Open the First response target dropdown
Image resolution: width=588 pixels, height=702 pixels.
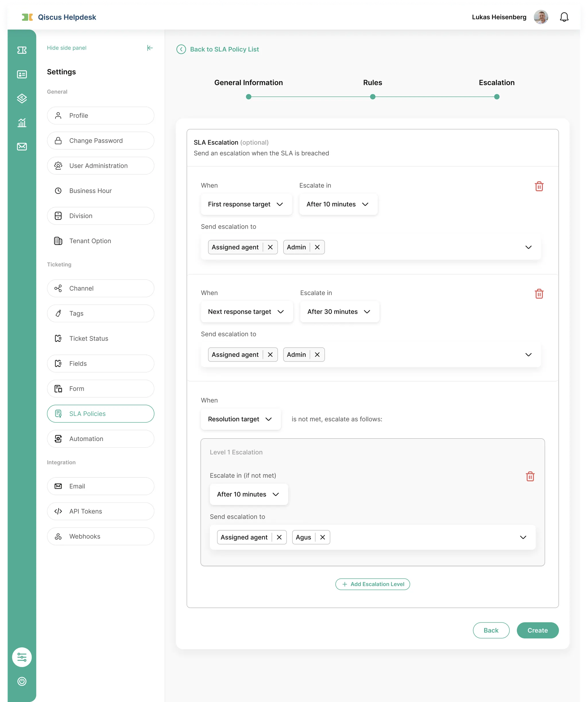(246, 204)
